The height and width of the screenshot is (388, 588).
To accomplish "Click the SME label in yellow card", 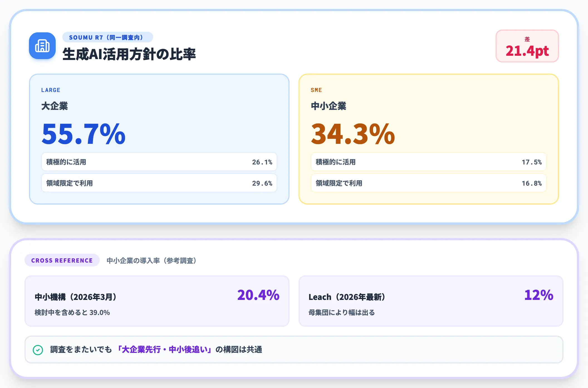I will pyautogui.click(x=316, y=90).
